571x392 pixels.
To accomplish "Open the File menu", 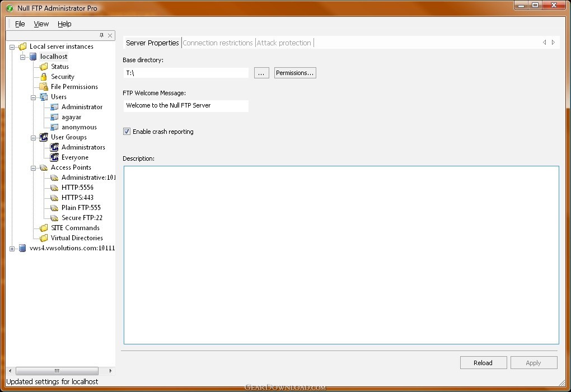I will pyautogui.click(x=20, y=24).
